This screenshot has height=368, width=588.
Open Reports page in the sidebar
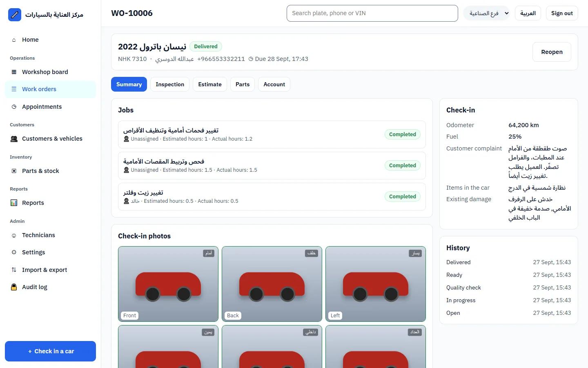click(51, 203)
